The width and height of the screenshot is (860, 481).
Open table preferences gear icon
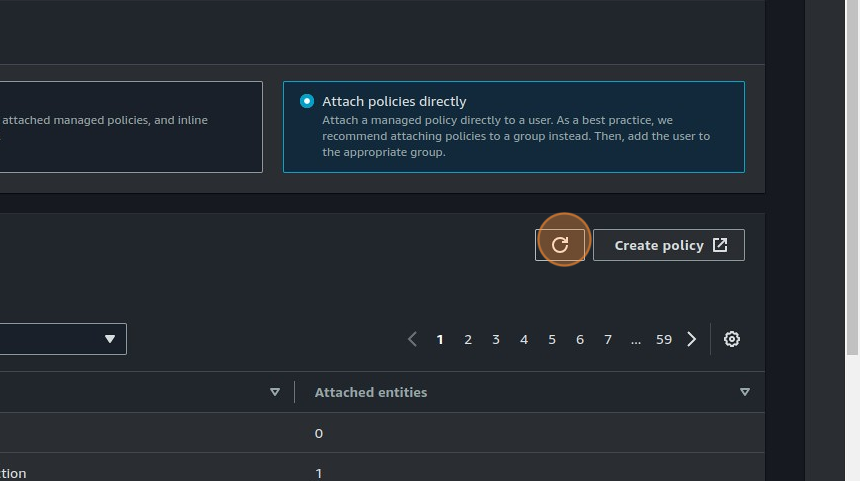(x=732, y=339)
